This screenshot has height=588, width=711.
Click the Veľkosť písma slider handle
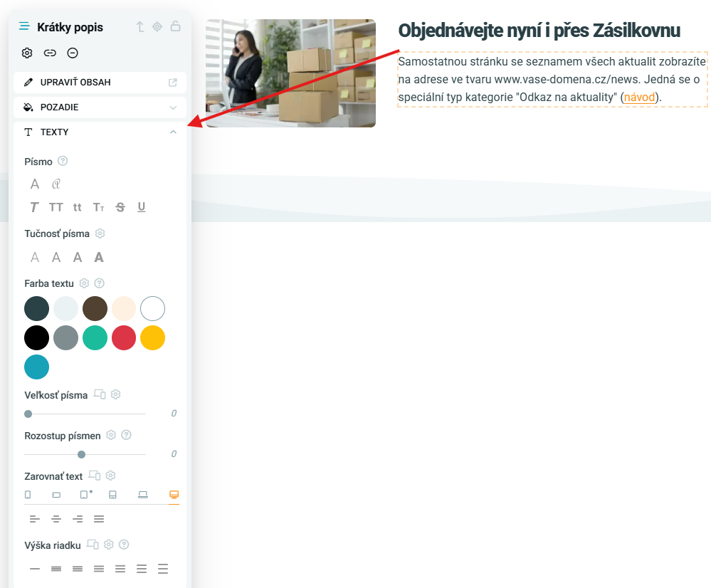click(x=28, y=414)
